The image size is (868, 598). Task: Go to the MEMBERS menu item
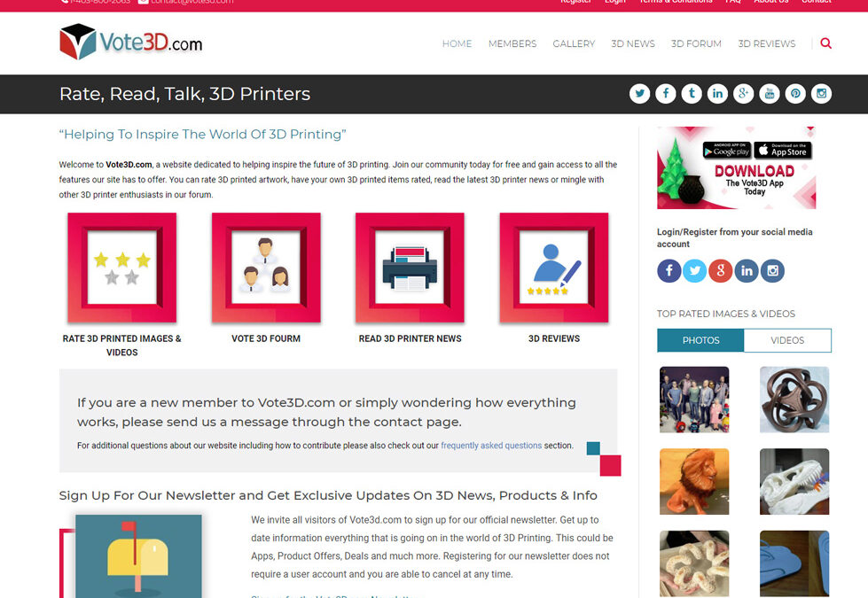point(512,43)
